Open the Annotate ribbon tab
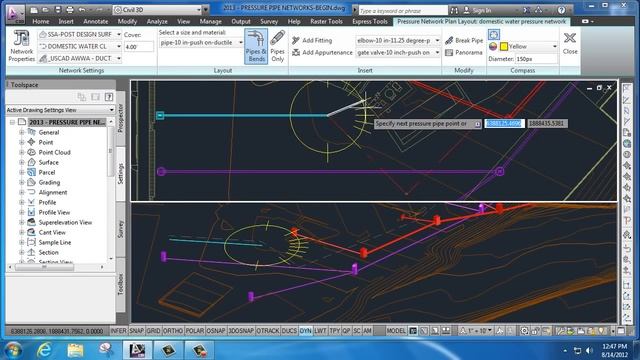640x360 pixels. [96, 21]
